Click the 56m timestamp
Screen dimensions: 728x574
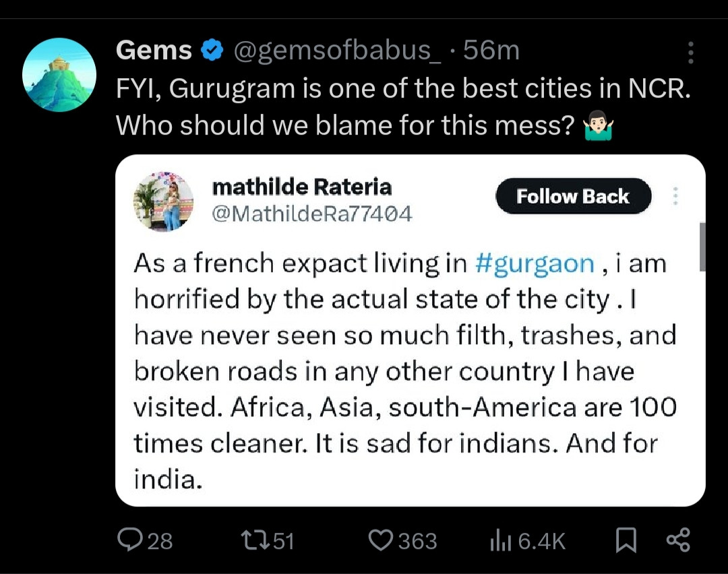491,50
